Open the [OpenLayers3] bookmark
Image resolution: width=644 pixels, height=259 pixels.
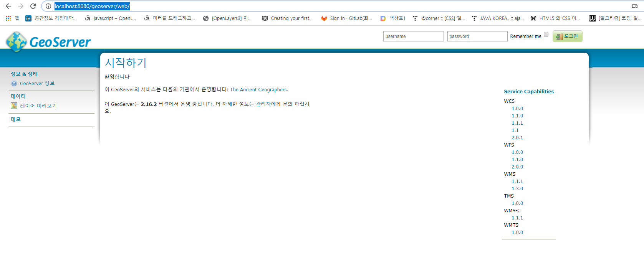(227, 18)
